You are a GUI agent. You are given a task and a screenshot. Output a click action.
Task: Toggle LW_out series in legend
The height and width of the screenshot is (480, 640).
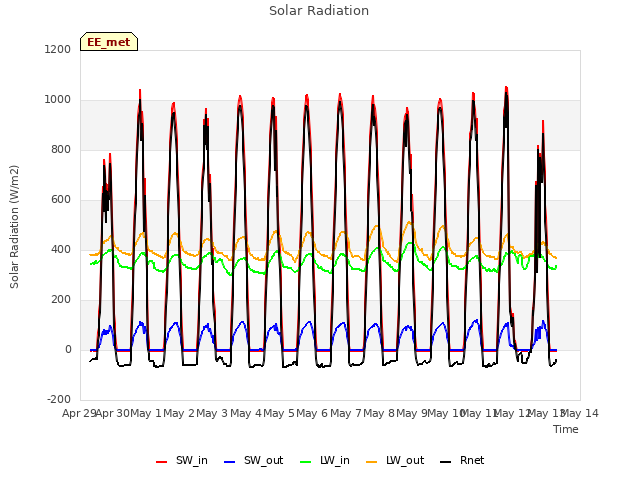pos(395,460)
